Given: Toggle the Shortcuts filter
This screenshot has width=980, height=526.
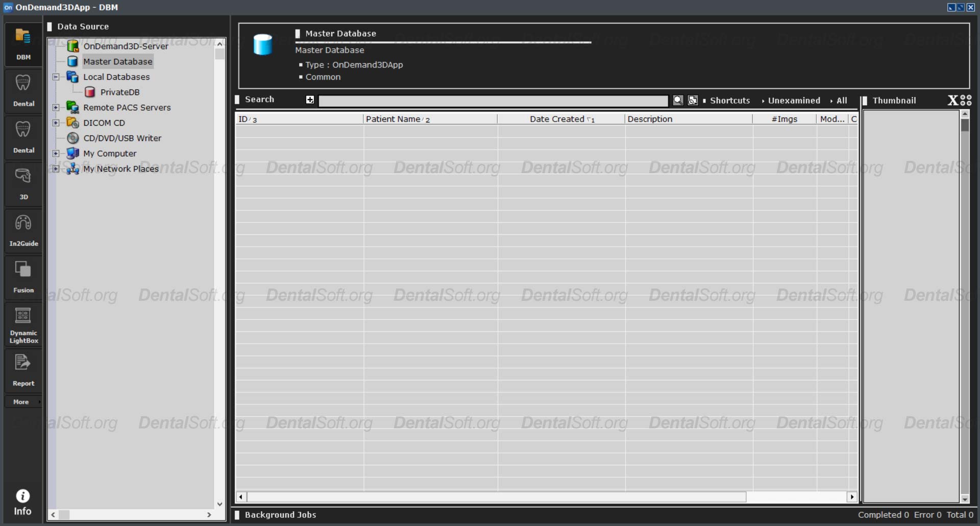Looking at the screenshot, I should point(729,101).
